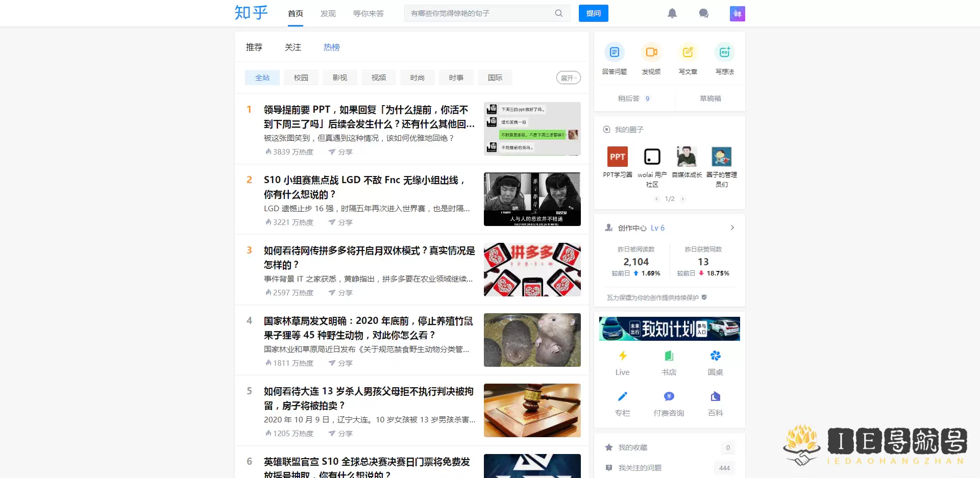Expand more hot list categories via 展开
980x478 pixels.
[568, 78]
